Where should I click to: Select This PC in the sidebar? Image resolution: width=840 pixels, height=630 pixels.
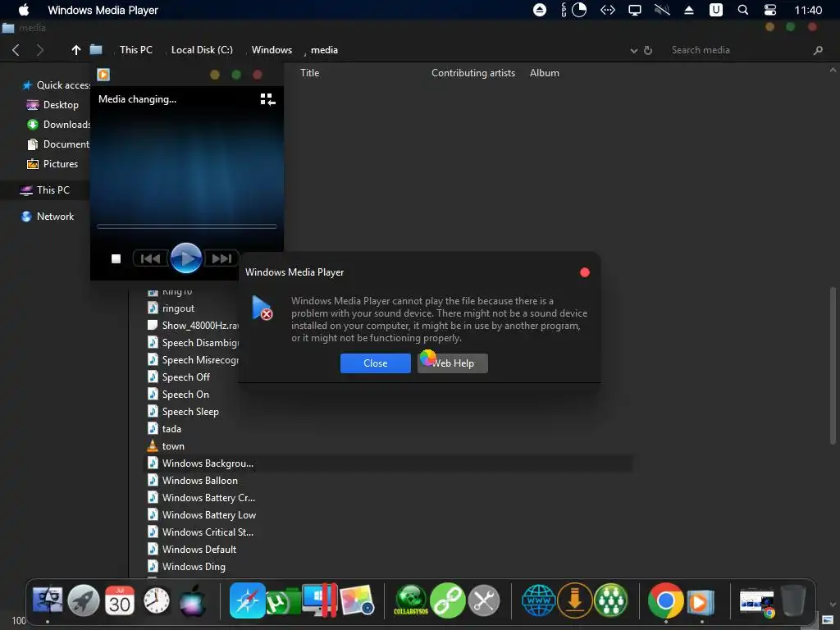click(x=45, y=190)
